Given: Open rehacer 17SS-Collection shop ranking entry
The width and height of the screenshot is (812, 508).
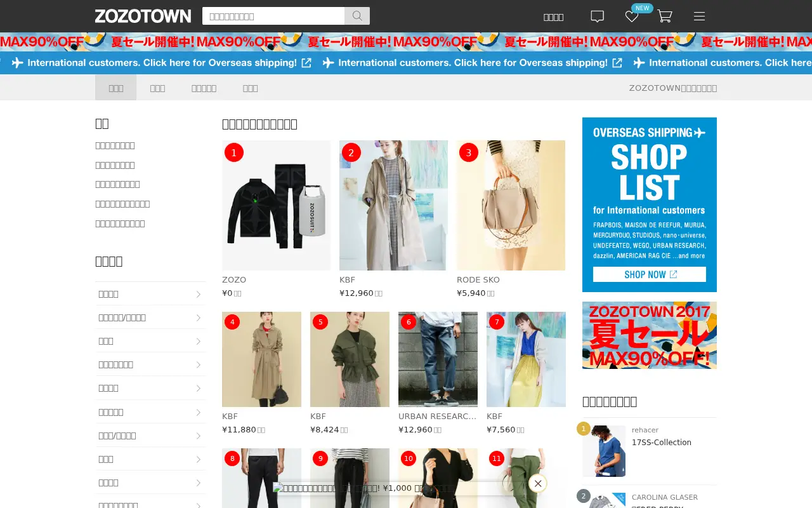Looking at the screenshot, I should 650,451.
